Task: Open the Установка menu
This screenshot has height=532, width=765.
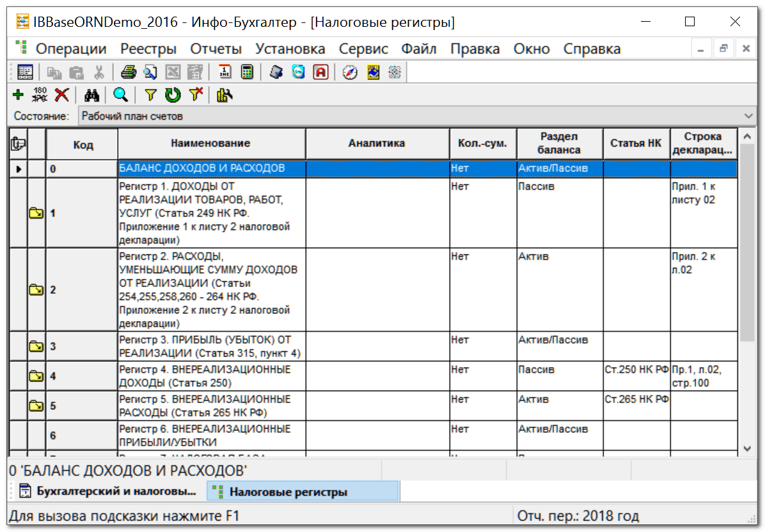Action: click(x=290, y=49)
